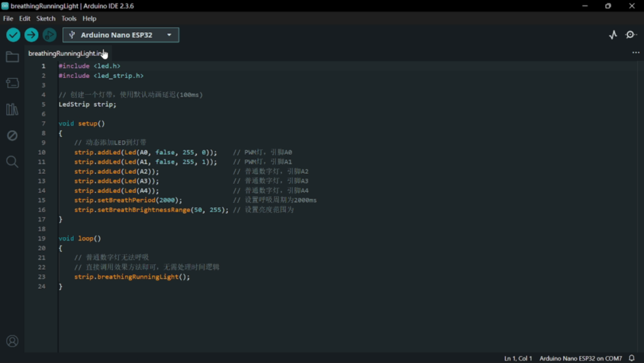
Task: Click the Verify sketch checkmark button
Action: 13,35
